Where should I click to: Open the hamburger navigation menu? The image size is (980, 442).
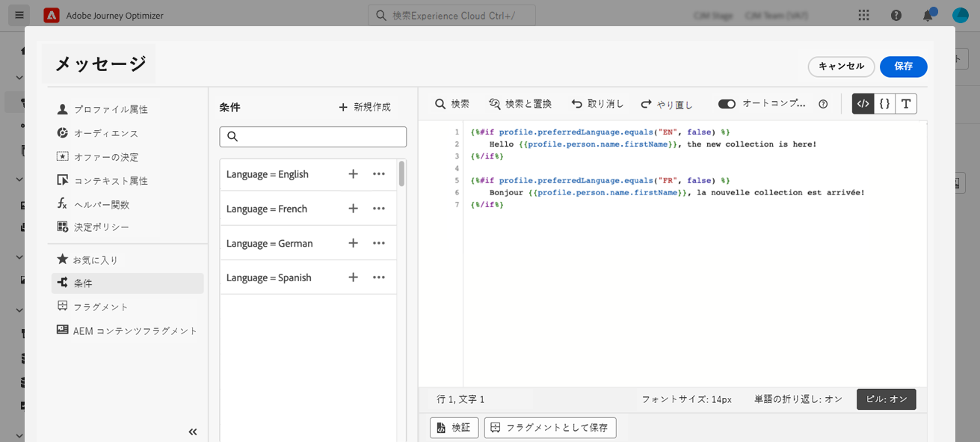[19, 15]
